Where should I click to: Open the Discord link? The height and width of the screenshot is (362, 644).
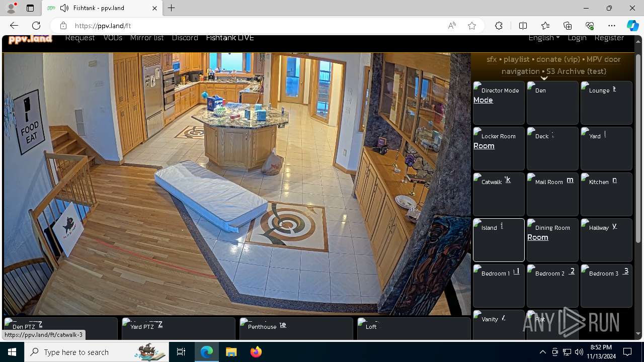click(x=185, y=38)
